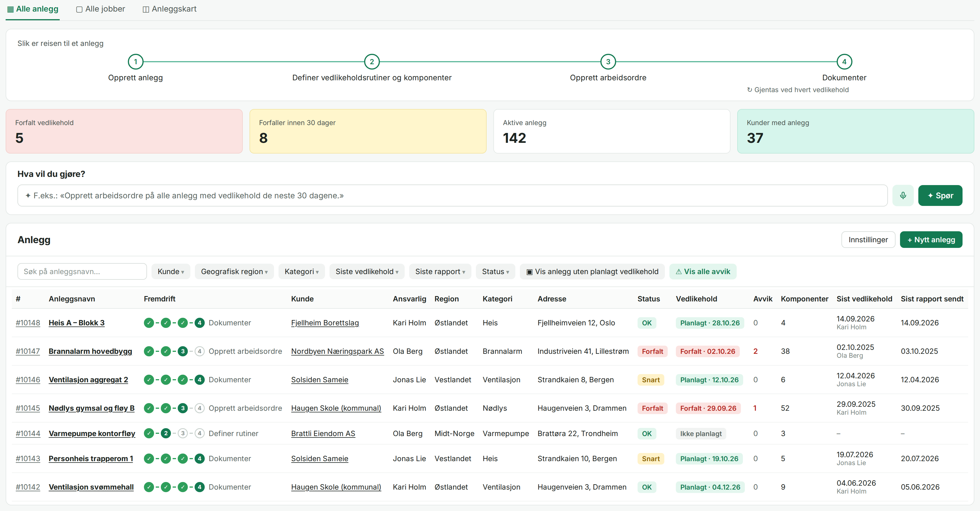Click the Hva vil du gjøre prompt field
980x511 pixels.
[x=452, y=195]
